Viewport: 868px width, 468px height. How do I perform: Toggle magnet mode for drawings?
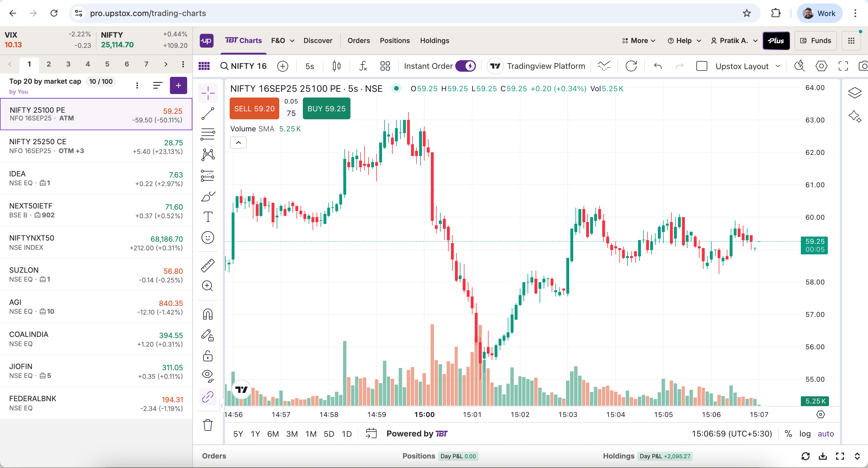[208, 314]
